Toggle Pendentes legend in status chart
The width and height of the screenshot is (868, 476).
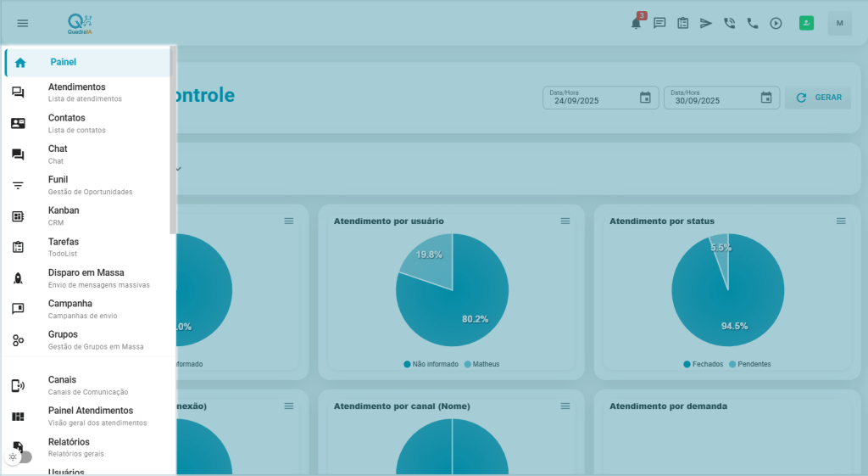750,364
